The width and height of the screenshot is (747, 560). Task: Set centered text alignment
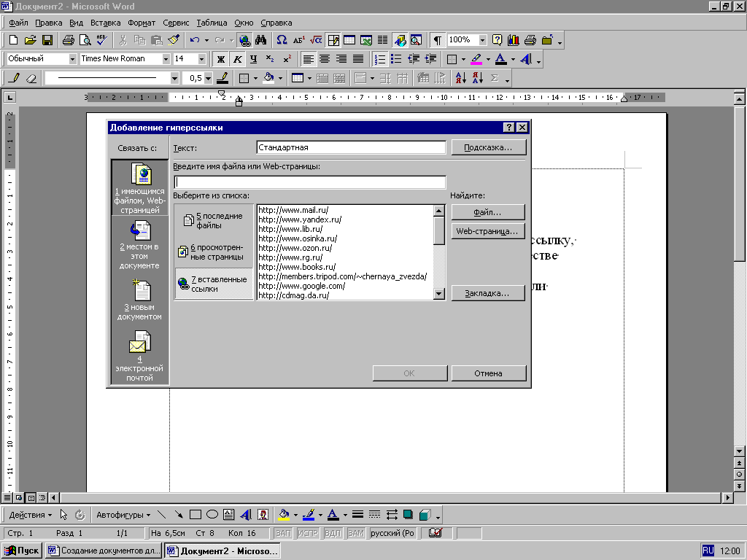(x=325, y=59)
